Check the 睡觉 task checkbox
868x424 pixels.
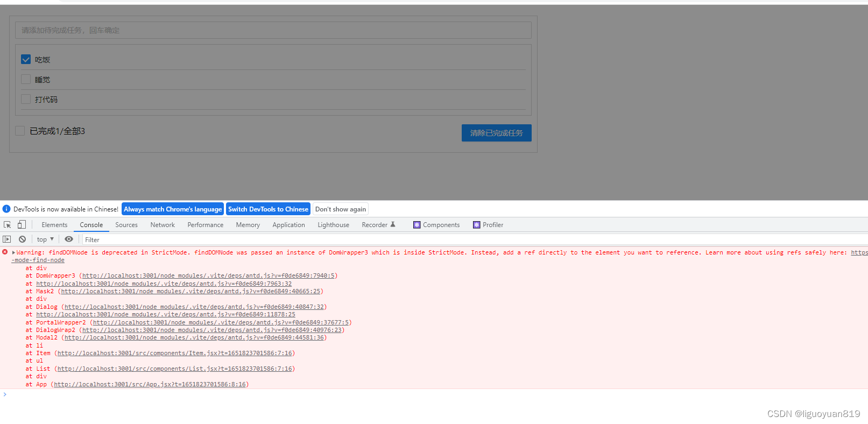(x=26, y=80)
